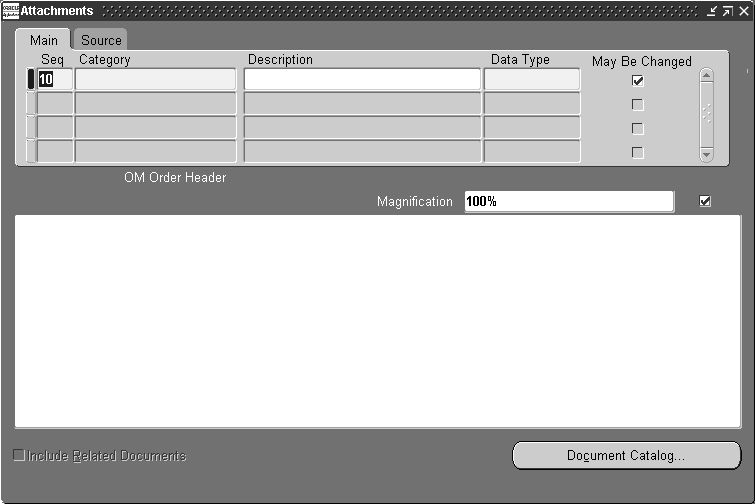Click the Oracle window icon in title bar

(x=11, y=11)
